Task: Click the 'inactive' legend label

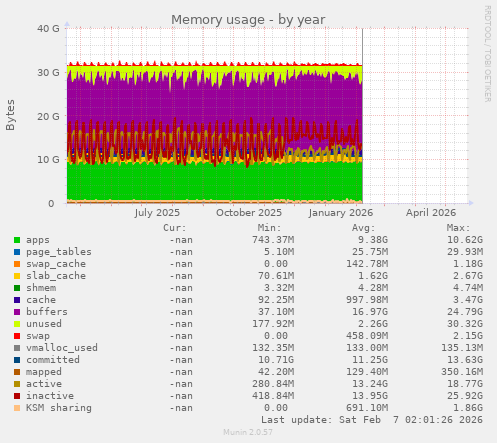Action: [x=50, y=396]
